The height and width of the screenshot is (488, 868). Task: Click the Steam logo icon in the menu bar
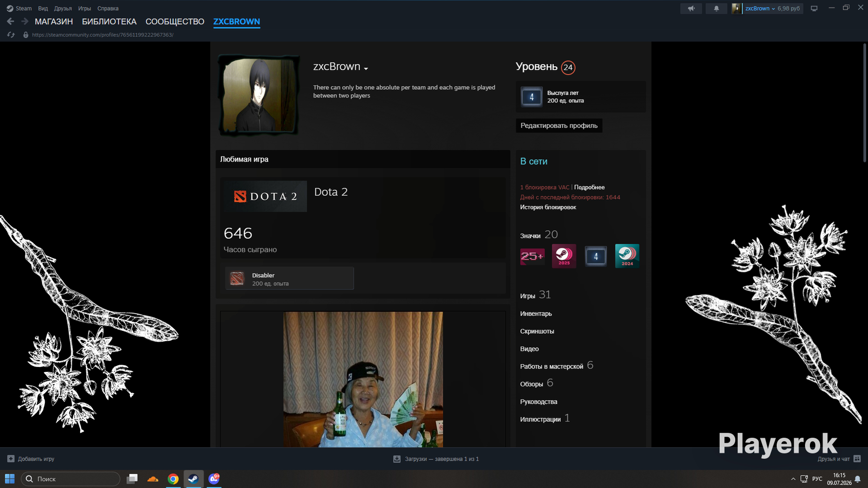point(10,8)
